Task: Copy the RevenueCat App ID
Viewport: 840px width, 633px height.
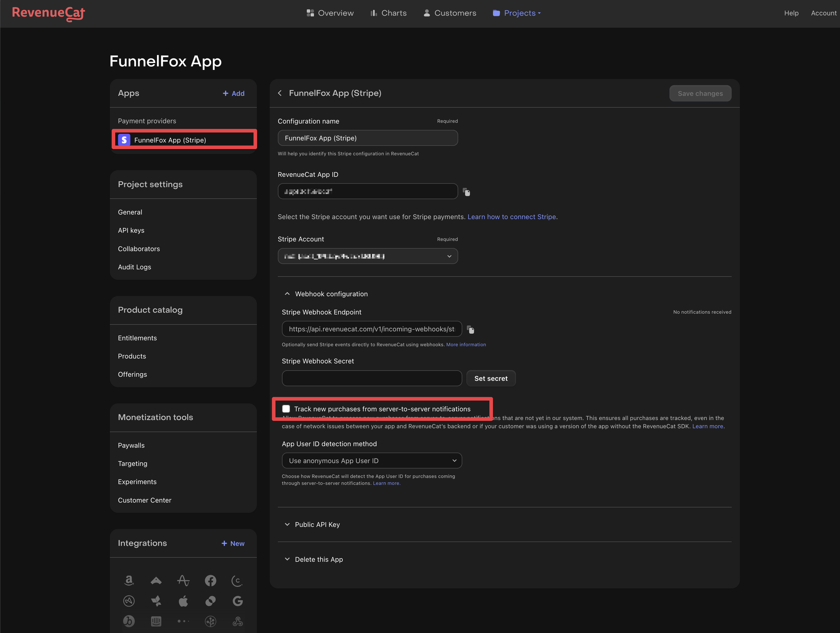Action: [467, 192]
